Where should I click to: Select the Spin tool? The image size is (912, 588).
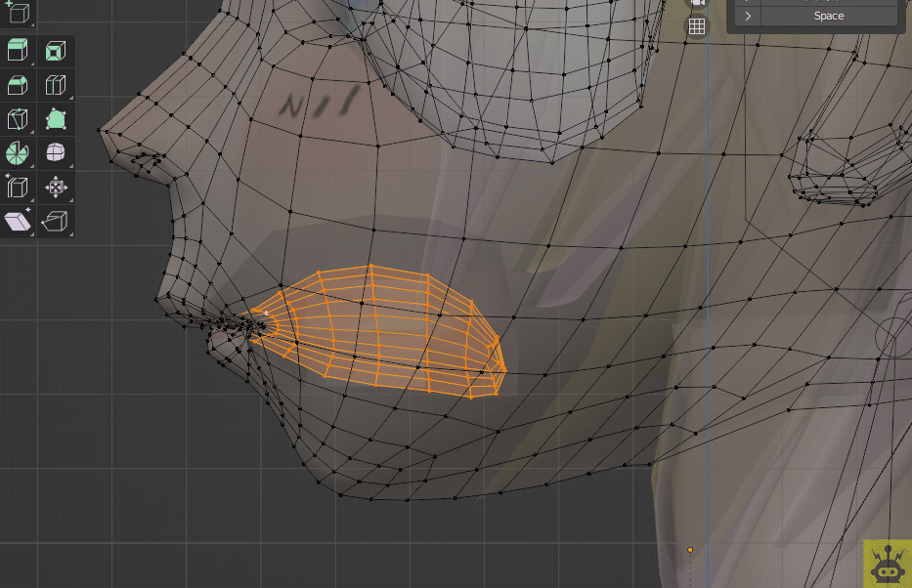[x=18, y=153]
